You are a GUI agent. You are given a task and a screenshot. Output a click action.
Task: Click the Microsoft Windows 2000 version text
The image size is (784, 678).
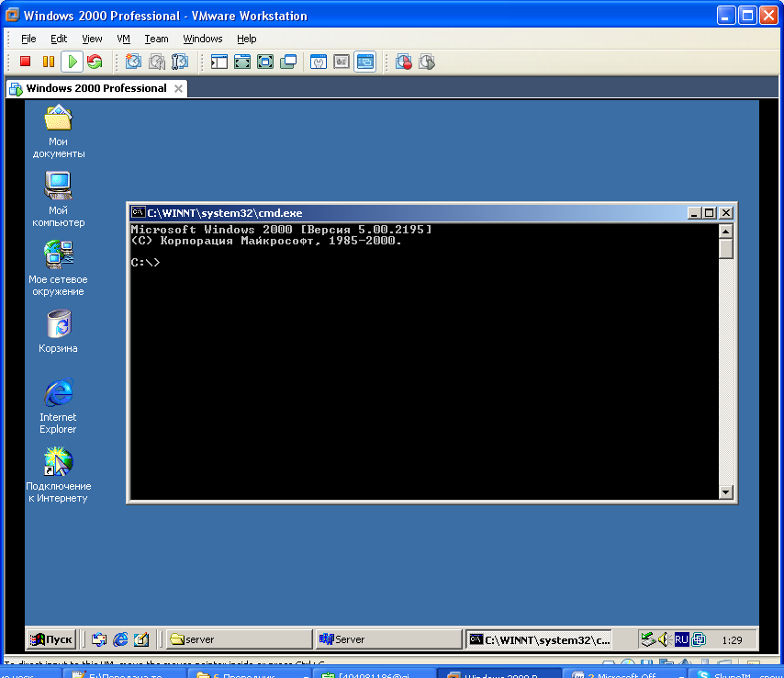281,230
